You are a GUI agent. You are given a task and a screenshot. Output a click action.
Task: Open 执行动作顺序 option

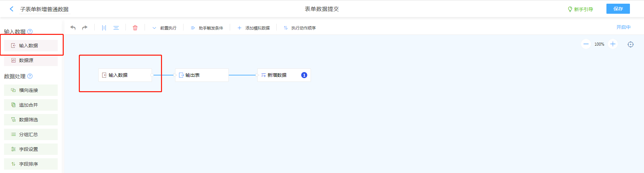point(300,28)
